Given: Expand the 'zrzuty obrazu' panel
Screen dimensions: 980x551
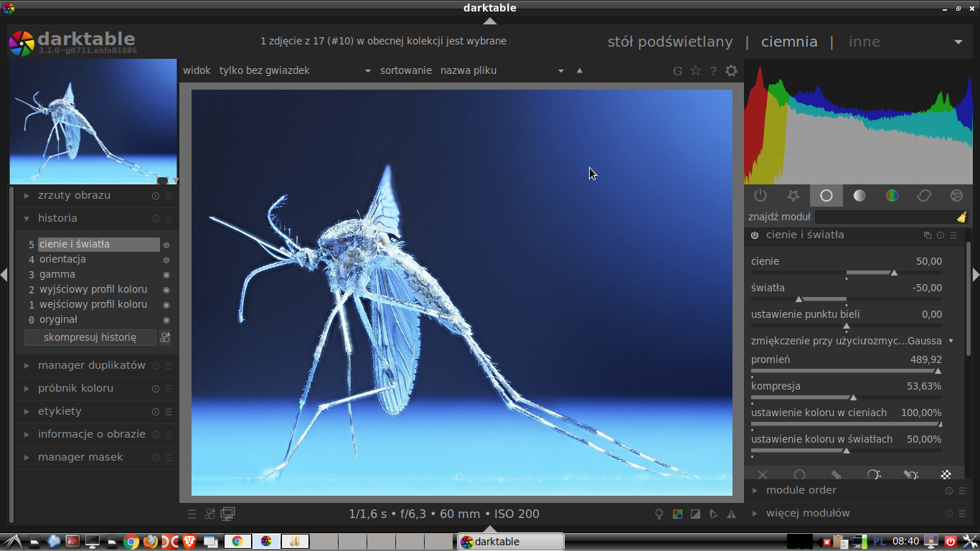Looking at the screenshot, I should pyautogui.click(x=74, y=195).
